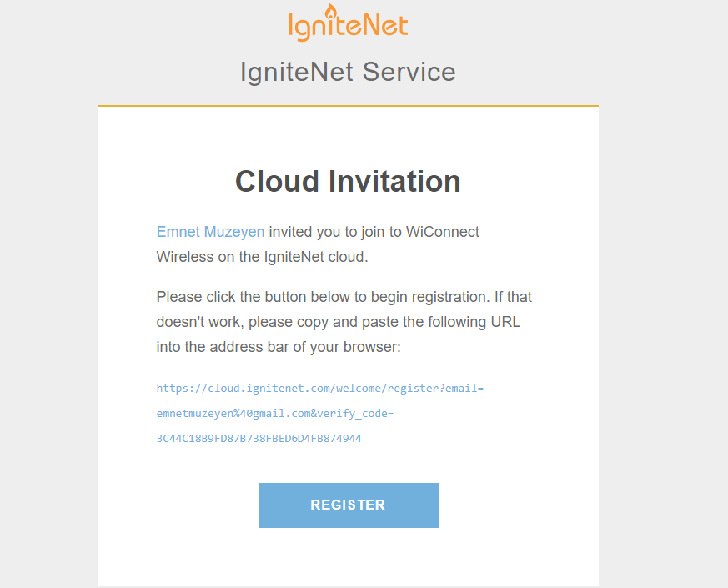
Task: Click the verification code 3C44C18B9FD87B738FBED6D4FB874944
Action: click(259, 439)
